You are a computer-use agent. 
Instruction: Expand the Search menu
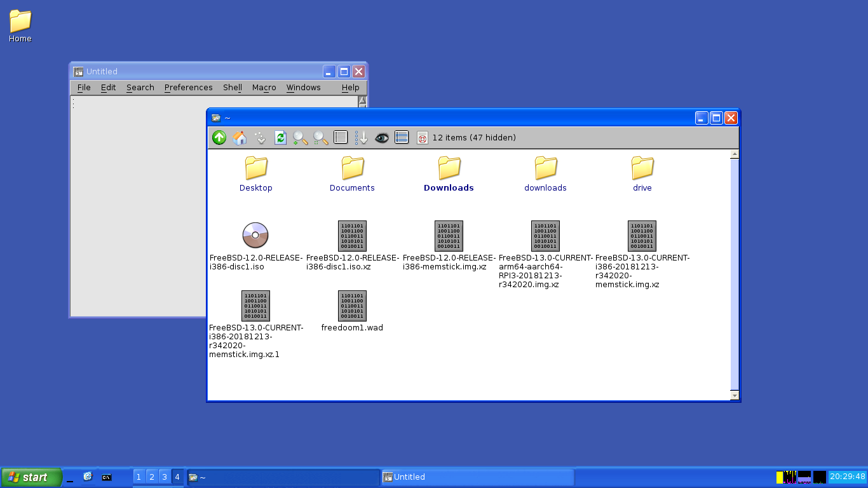(140, 88)
